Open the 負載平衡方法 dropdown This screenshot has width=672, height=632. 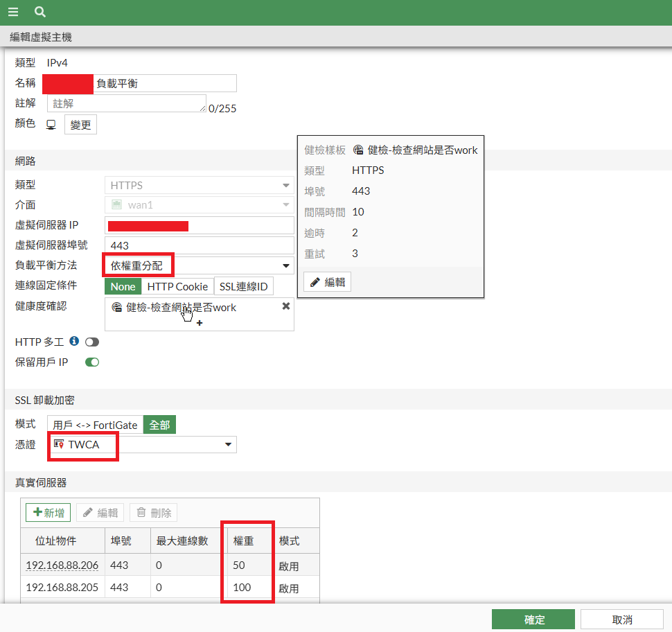point(200,265)
